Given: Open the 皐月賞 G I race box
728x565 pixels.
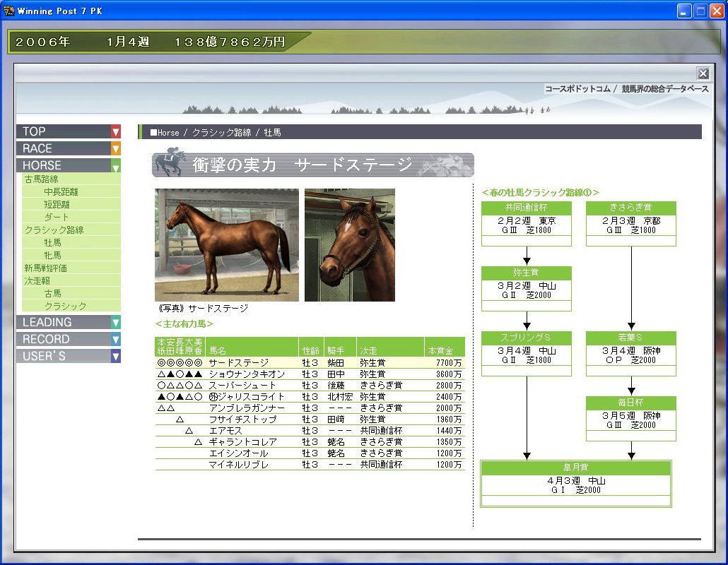Looking at the screenshot, I should (576, 484).
